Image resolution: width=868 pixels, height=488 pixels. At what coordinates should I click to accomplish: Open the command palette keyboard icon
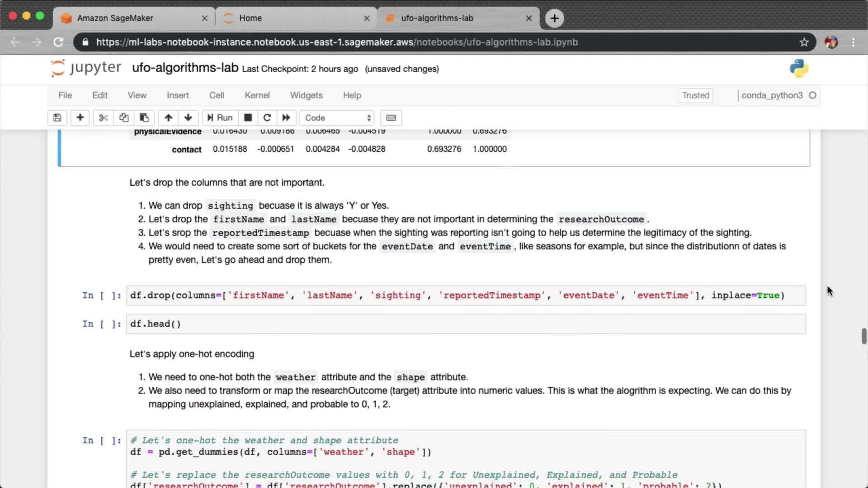pos(391,118)
